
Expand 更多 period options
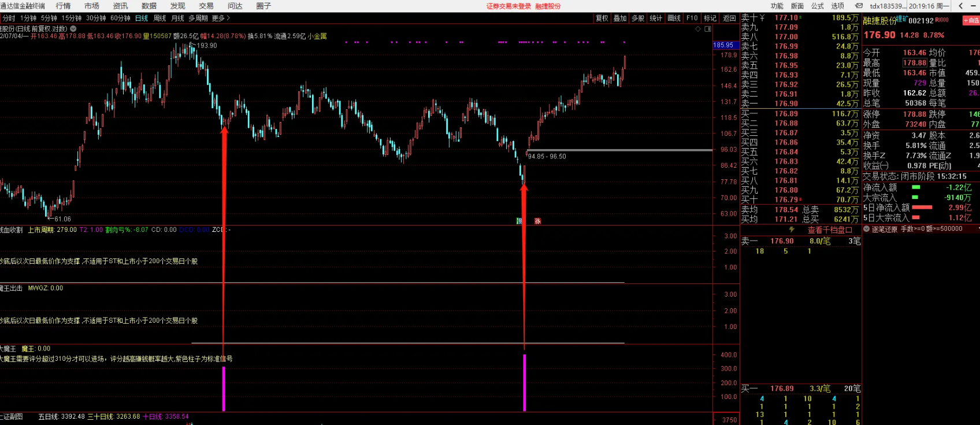tap(221, 19)
